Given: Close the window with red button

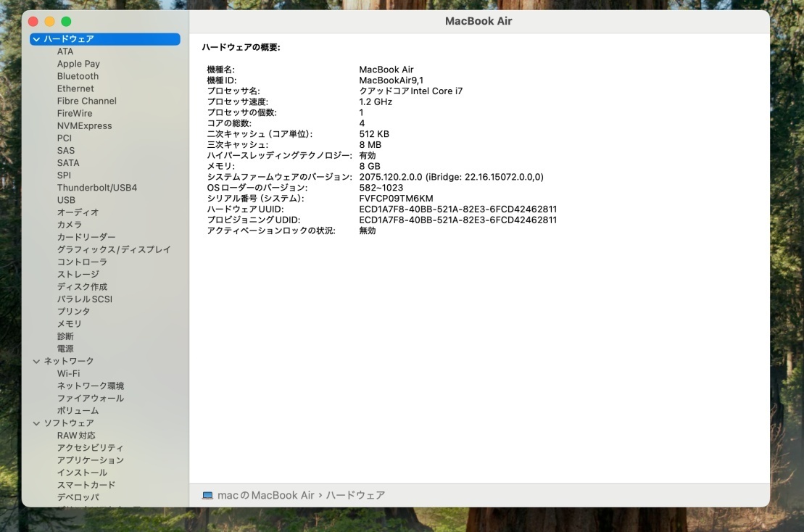Looking at the screenshot, I should (x=33, y=22).
